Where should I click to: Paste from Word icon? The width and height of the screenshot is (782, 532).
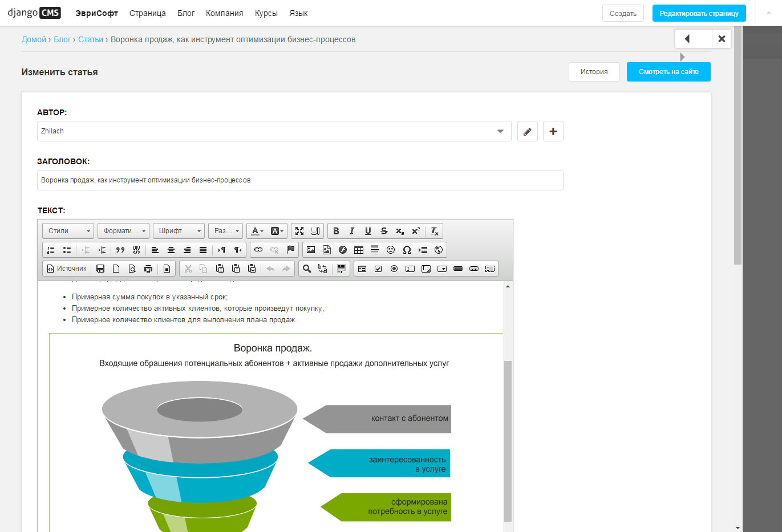click(x=252, y=269)
